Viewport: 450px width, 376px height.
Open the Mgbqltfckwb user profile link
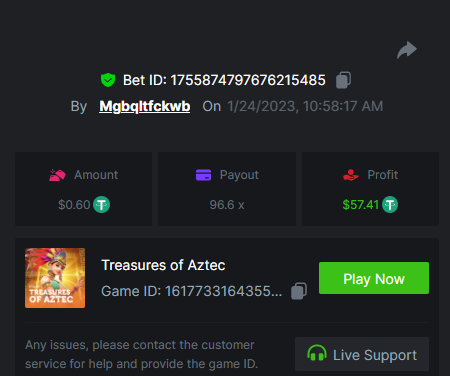145,106
